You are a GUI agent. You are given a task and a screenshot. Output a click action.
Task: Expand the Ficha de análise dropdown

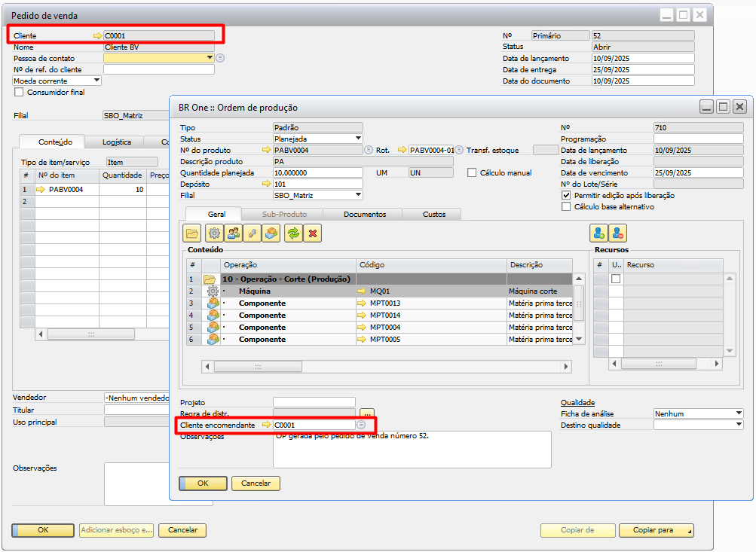pos(738,413)
